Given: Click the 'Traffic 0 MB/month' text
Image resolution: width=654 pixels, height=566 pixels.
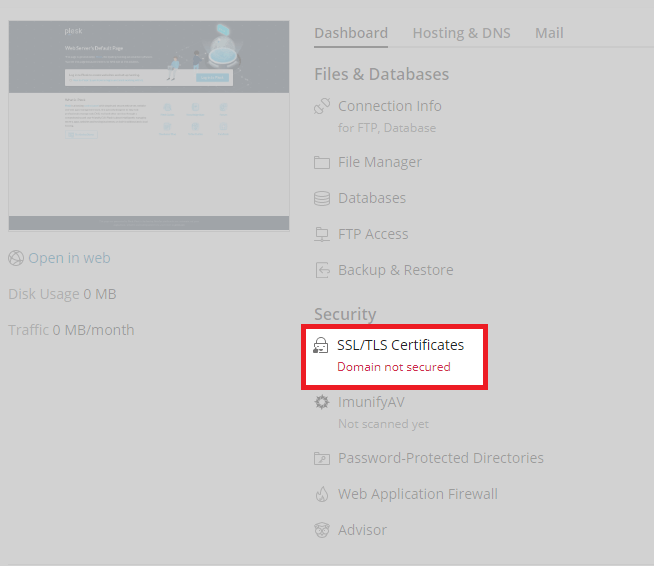Looking at the screenshot, I should [71, 330].
